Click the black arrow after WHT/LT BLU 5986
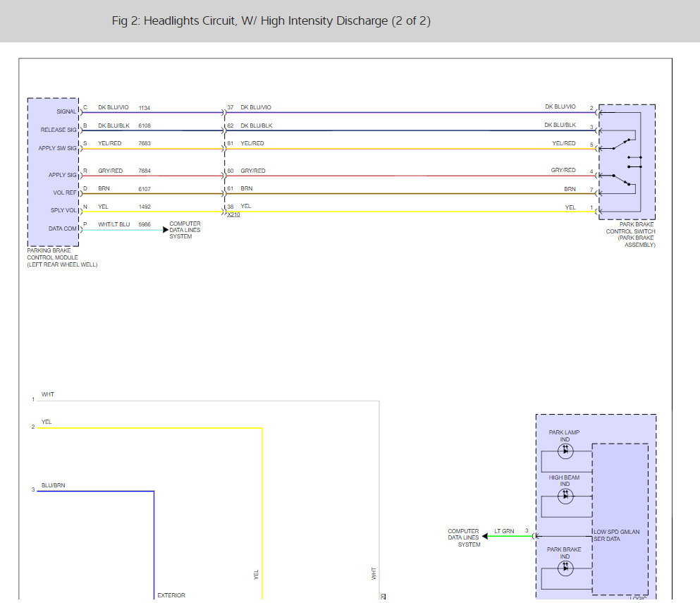Image resolution: width=700 pixels, height=603 pixels. pos(165,230)
